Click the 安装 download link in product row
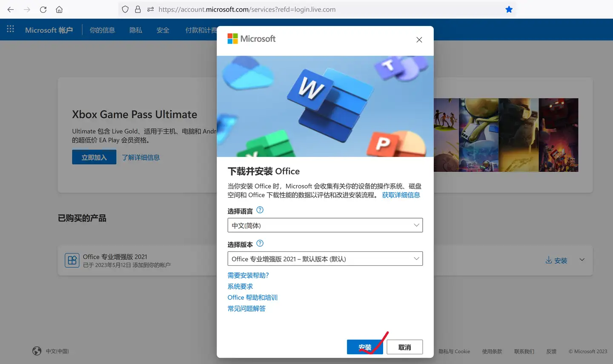Screen dimensions: 613x364 (x=556, y=260)
